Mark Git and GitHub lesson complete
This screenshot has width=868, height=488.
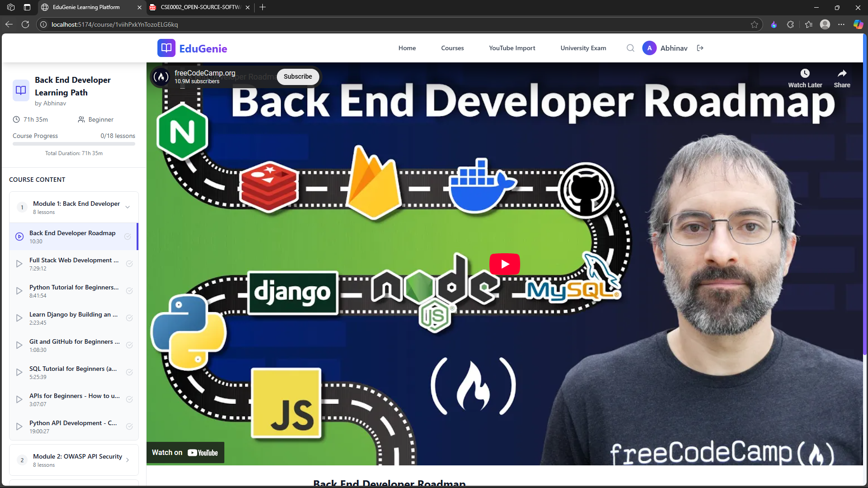pyautogui.click(x=129, y=345)
